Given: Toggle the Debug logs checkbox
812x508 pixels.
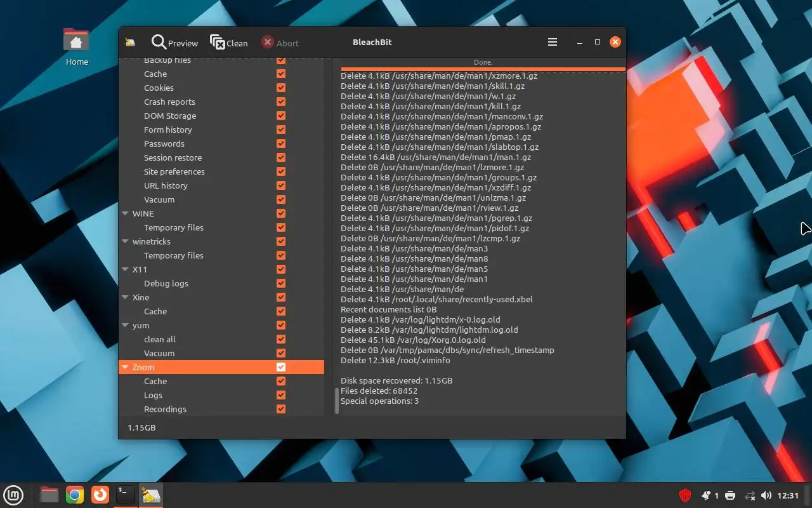Looking at the screenshot, I should click(281, 283).
